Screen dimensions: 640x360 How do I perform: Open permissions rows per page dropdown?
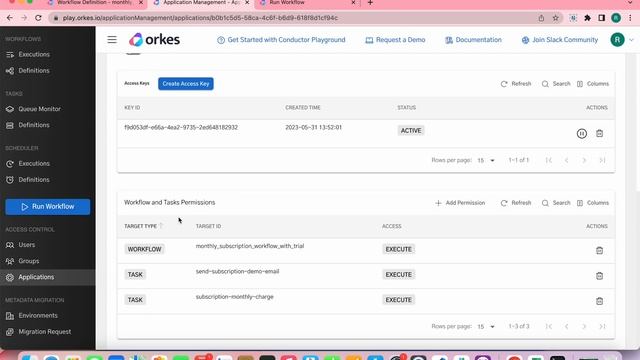[486, 327]
